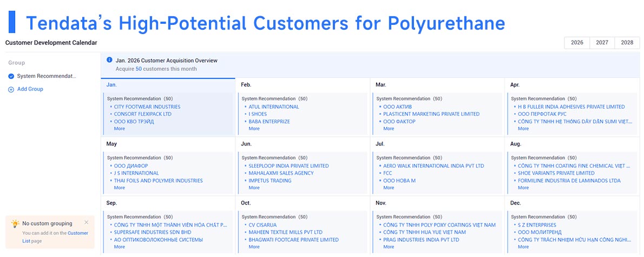This screenshot has width=644, height=257.
Task: Open SUPERSAFE INDUSTRIES SDN BHD
Action: (153, 232)
